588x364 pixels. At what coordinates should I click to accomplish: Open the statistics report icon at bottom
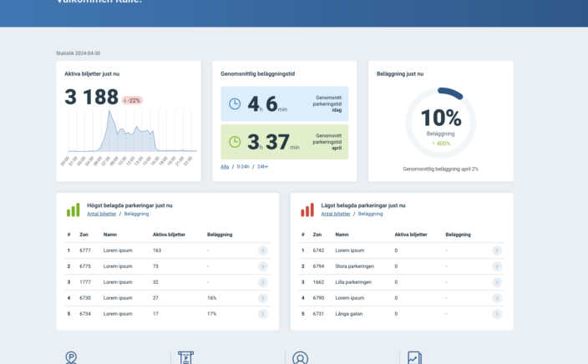[x=414, y=357]
